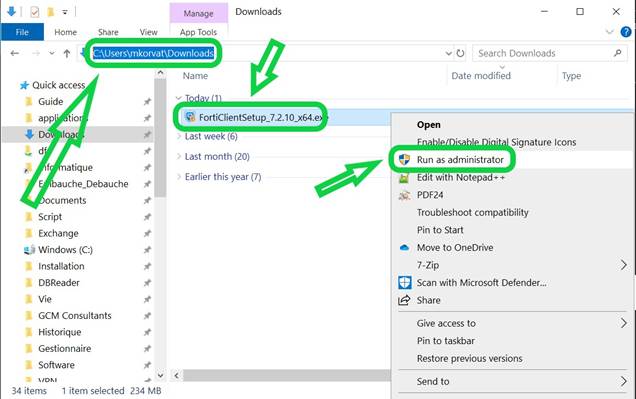Expand the Last month (20) group

(x=179, y=157)
